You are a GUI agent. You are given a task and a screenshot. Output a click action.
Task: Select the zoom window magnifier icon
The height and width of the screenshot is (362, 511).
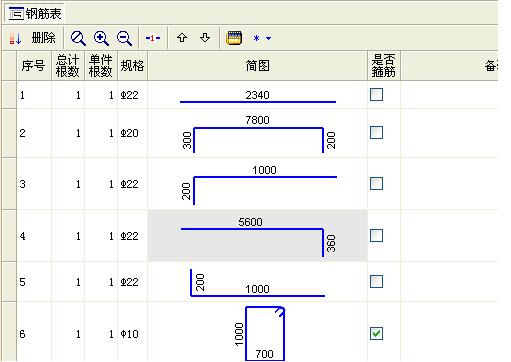[78, 38]
